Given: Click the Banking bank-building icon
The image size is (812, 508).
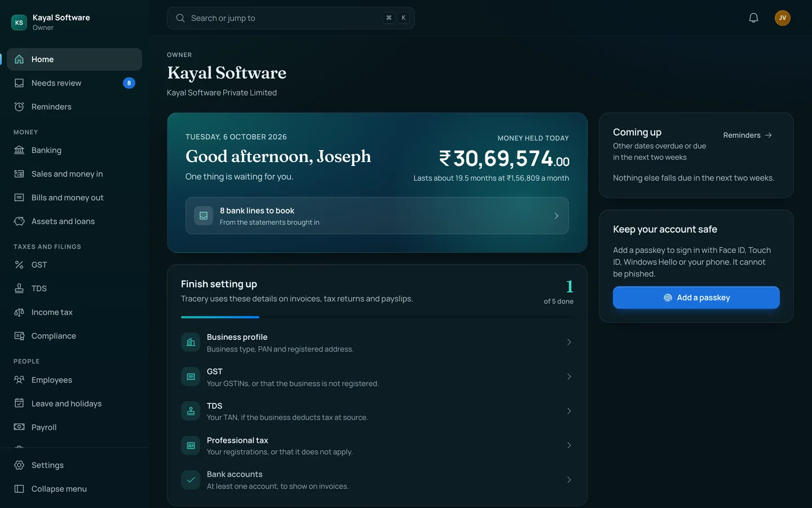Looking at the screenshot, I should [x=19, y=150].
